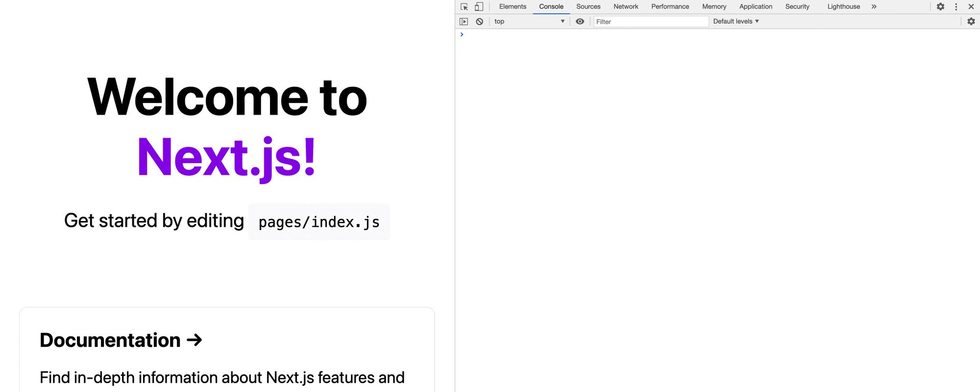The width and height of the screenshot is (980, 392).
Task: Click the 'Get started by editing' text
Action: 154,220
